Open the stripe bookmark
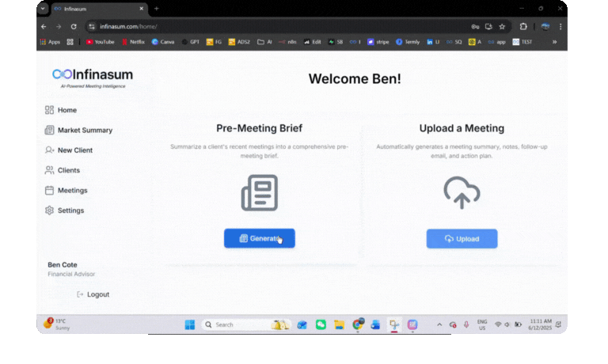The image size is (608, 364). (378, 42)
